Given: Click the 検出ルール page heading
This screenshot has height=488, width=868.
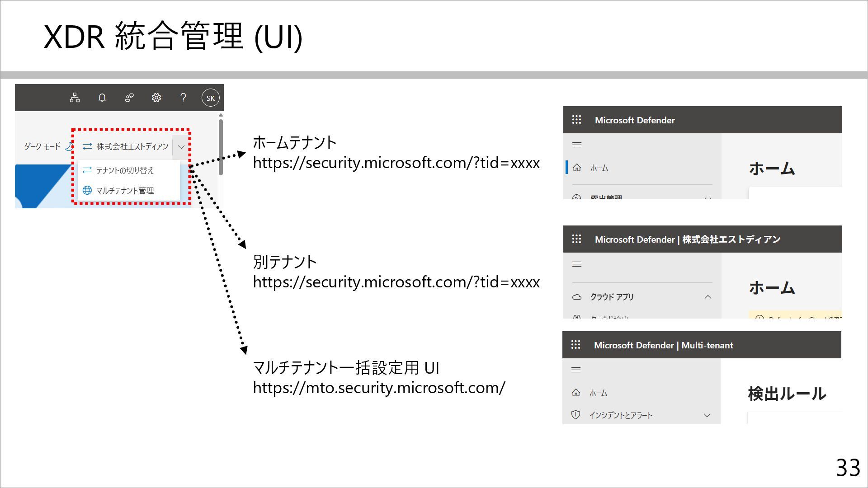Looking at the screenshot, I should (x=787, y=394).
